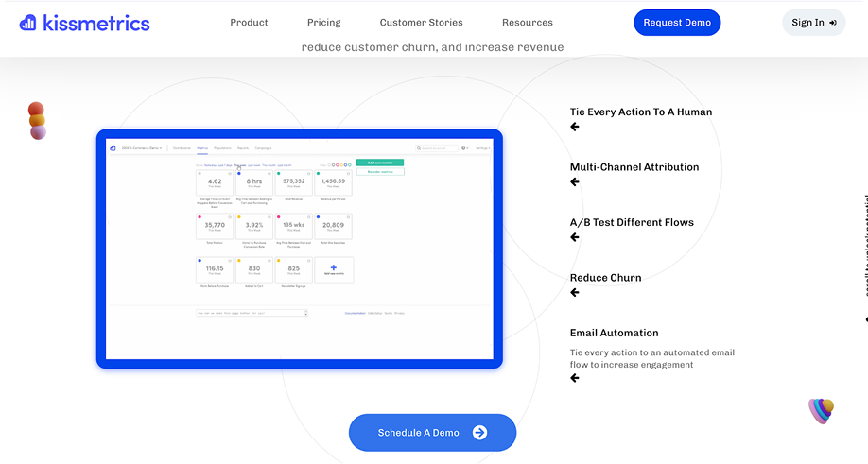This screenshot has width=868, height=464.
Task: Click the stacked colored spheres icon
Action: (x=37, y=121)
